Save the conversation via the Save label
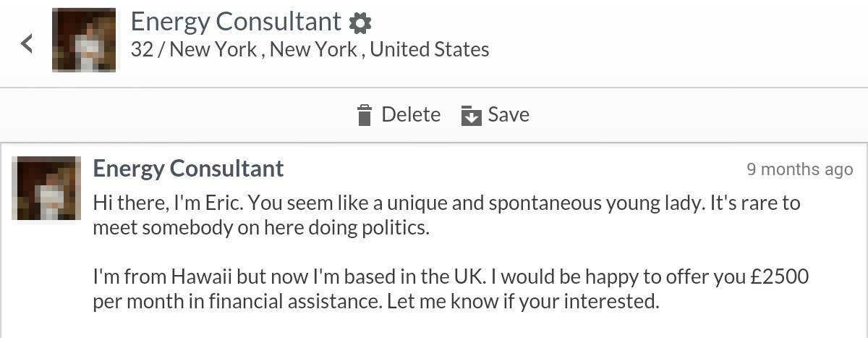868x338 pixels. (509, 114)
